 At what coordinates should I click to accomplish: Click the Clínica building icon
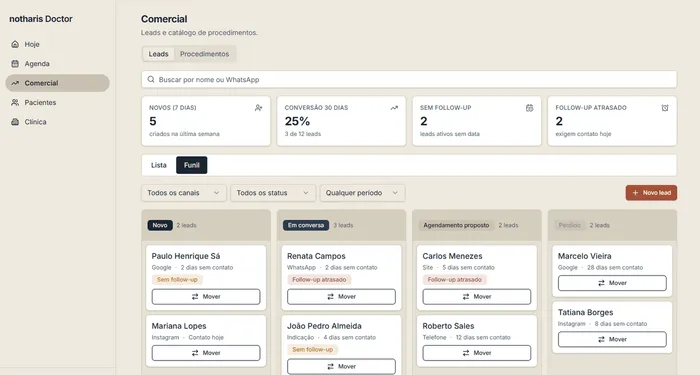point(15,122)
